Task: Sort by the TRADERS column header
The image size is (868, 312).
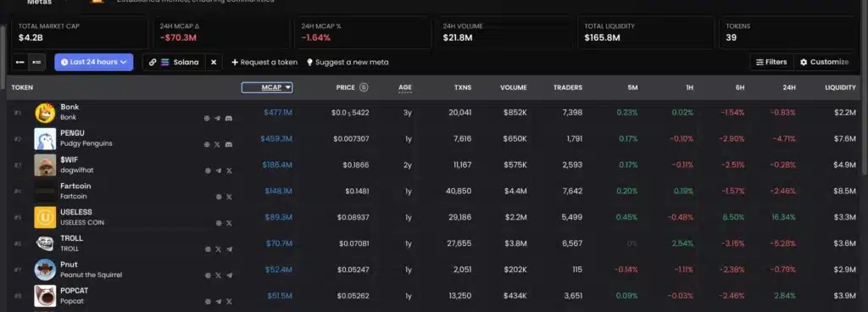Action: [568, 87]
